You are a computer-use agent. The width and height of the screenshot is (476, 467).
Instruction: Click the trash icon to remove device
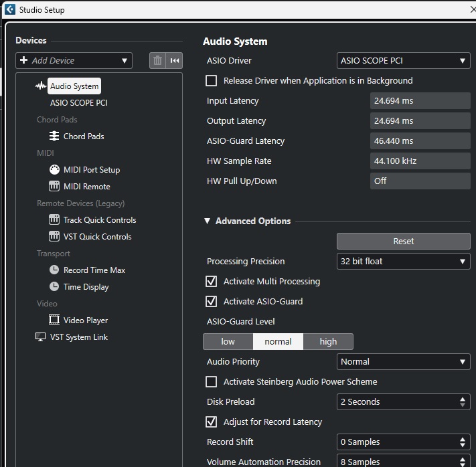(157, 61)
